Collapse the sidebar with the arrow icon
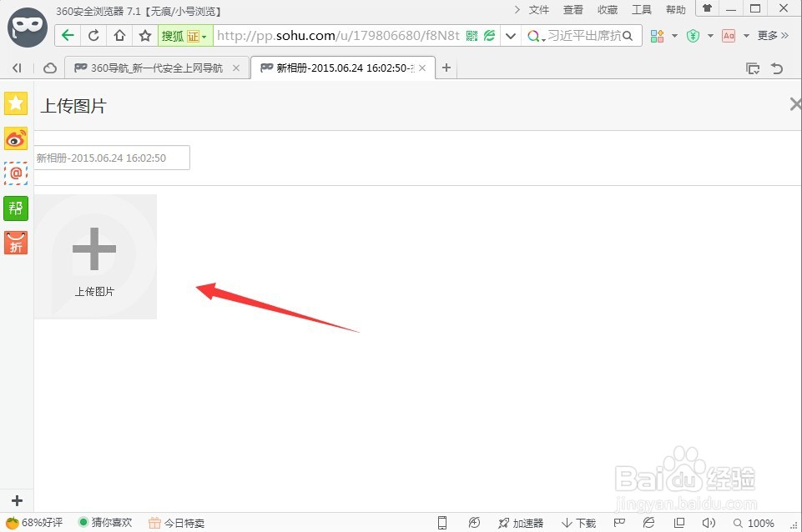The image size is (802, 532). [x=17, y=68]
